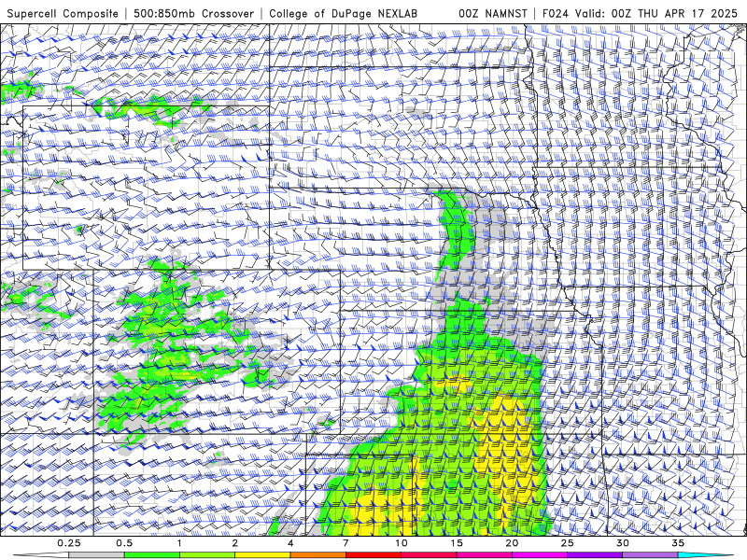This screenshot has width=747, height=560.
Task: Click the "F024 Valid: 00Z THU APR 17 2025" text
Action: (x=640, y=13)
